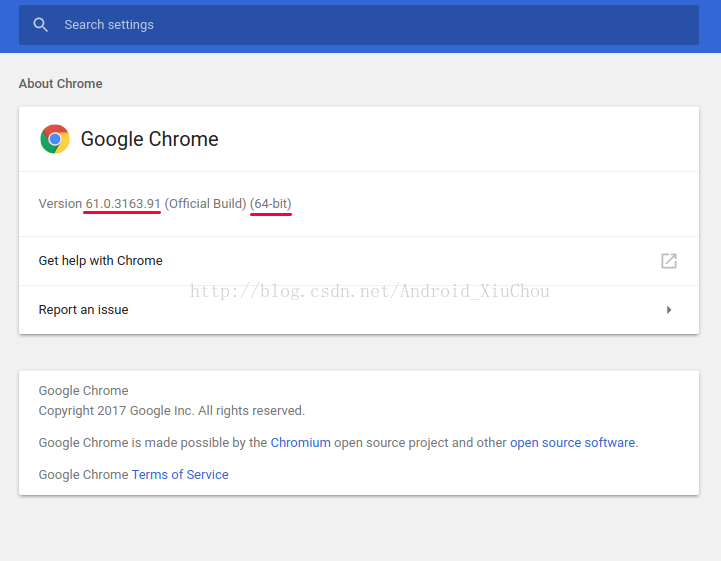Open the Terms of Service link

[x=180, y=475]
